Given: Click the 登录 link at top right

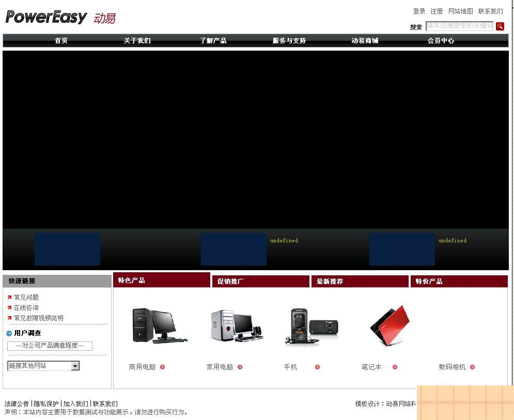Looking at the screenshot, I should pos(418,11).
